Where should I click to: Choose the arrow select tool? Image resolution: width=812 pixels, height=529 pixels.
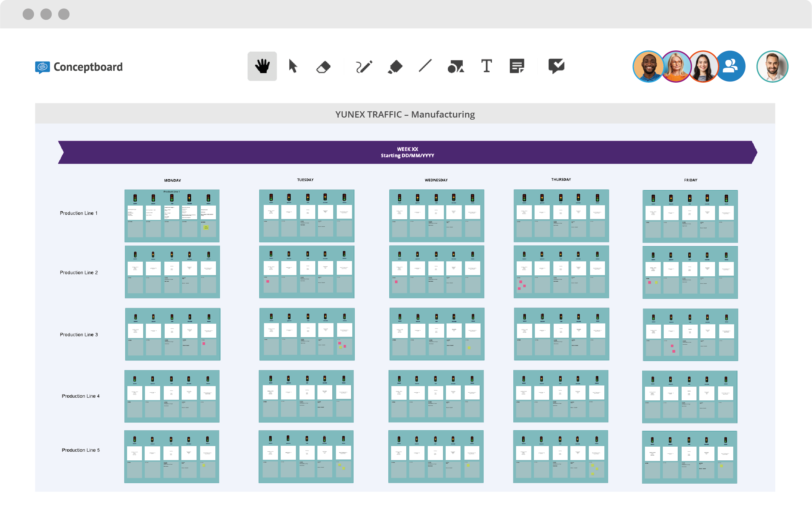(293, 66)
